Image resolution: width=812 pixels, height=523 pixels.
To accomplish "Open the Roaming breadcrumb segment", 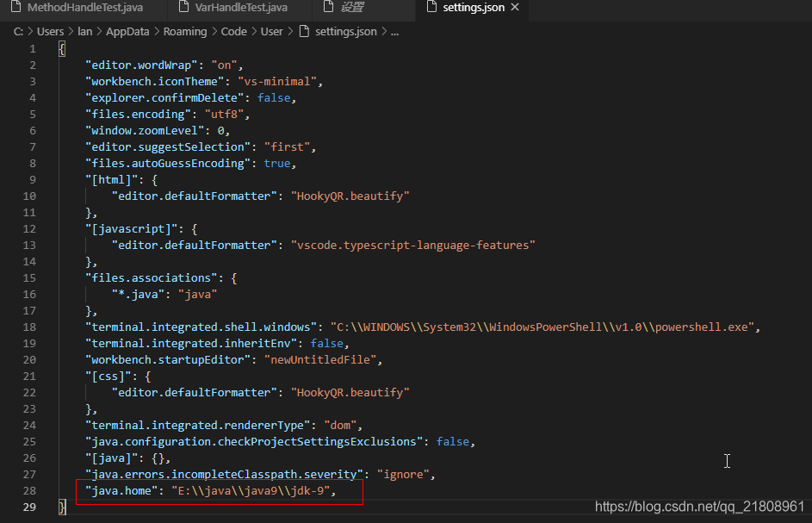I will click(185, 32).
